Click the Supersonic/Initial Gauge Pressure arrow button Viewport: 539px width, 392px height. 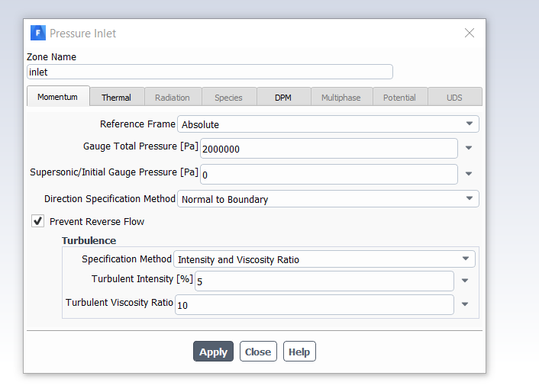469,175
